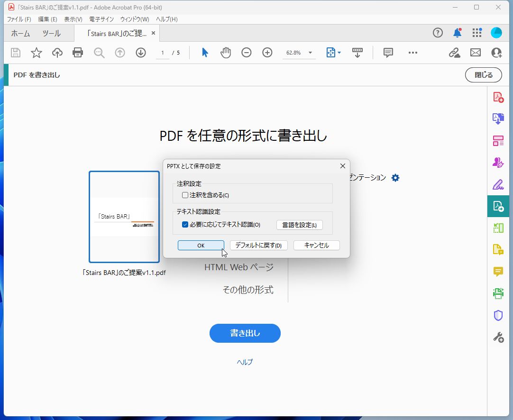Open the Combine Files tool
This screenshot has width=513, height=420.
498,119
